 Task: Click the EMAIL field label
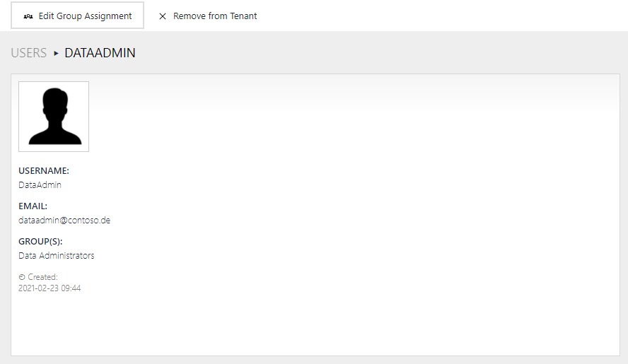pos(33,206)
